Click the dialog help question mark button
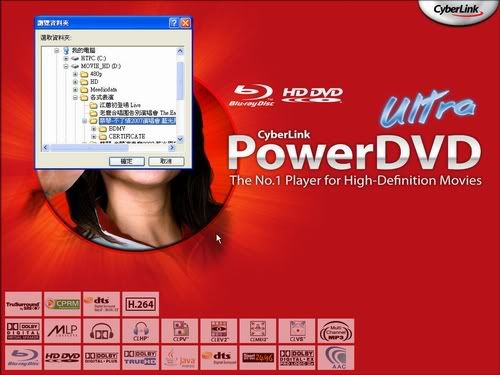Image resolution: width=500 pixels, height=375 pixels. point(174,23)
